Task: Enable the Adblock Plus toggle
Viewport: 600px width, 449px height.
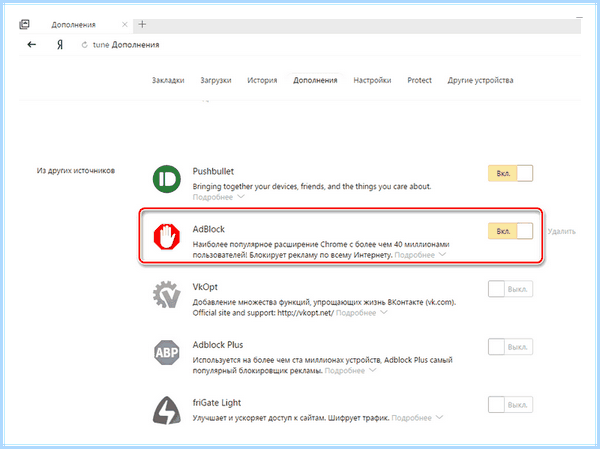Action: [510, 347]
